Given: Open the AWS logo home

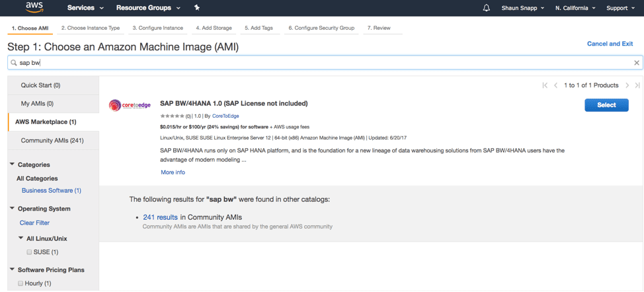Looking at the screenshot, I should click(x=35, y=8).
